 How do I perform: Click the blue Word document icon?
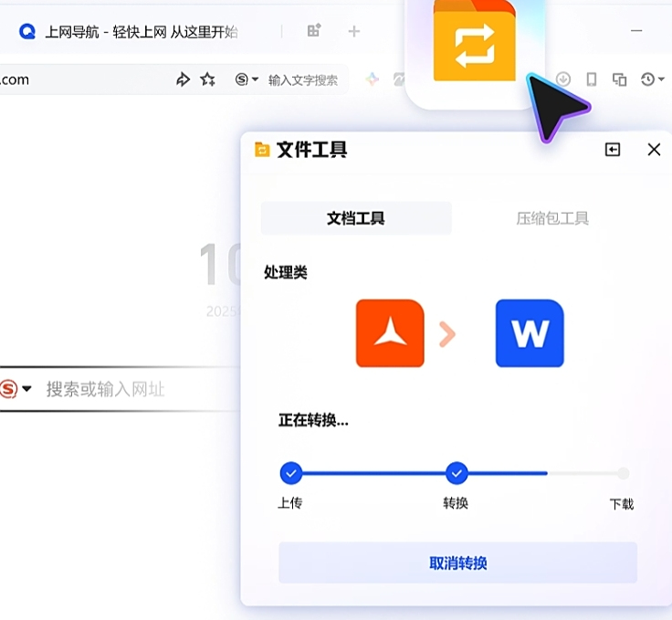530,333
